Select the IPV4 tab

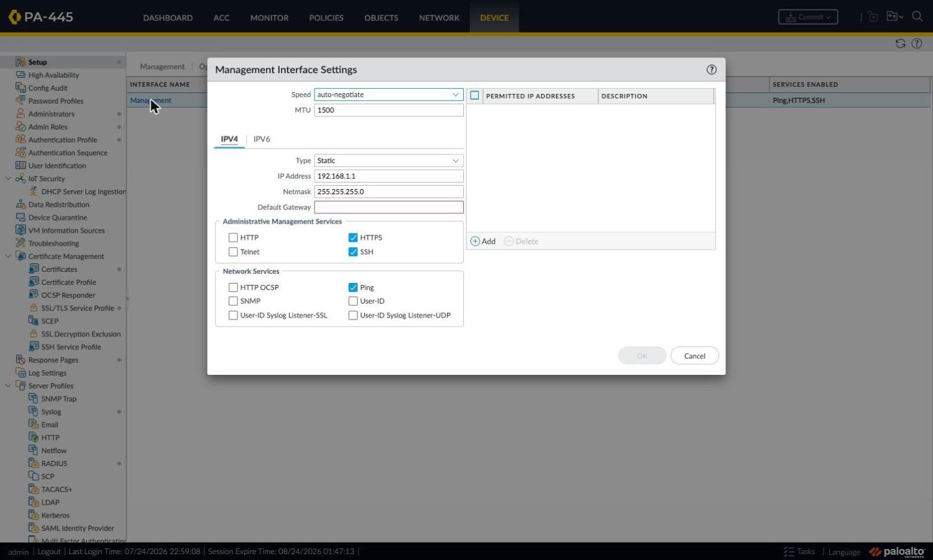tap(229, 139)
